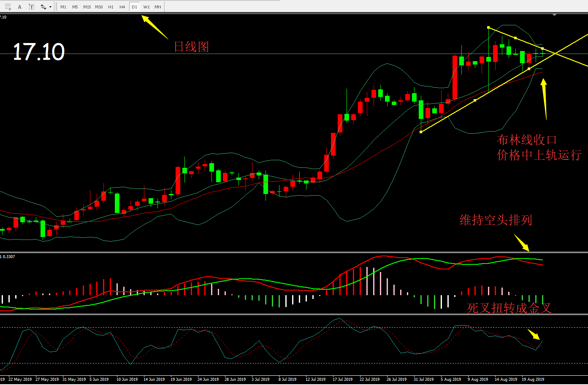Click the '死叉扭转成金叉' annotation text
The image size is (588, 385).
coord(509,308)
